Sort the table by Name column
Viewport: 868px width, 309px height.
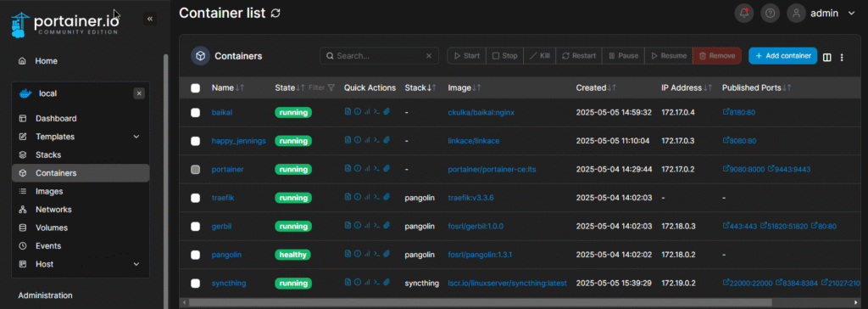point(228,87)
